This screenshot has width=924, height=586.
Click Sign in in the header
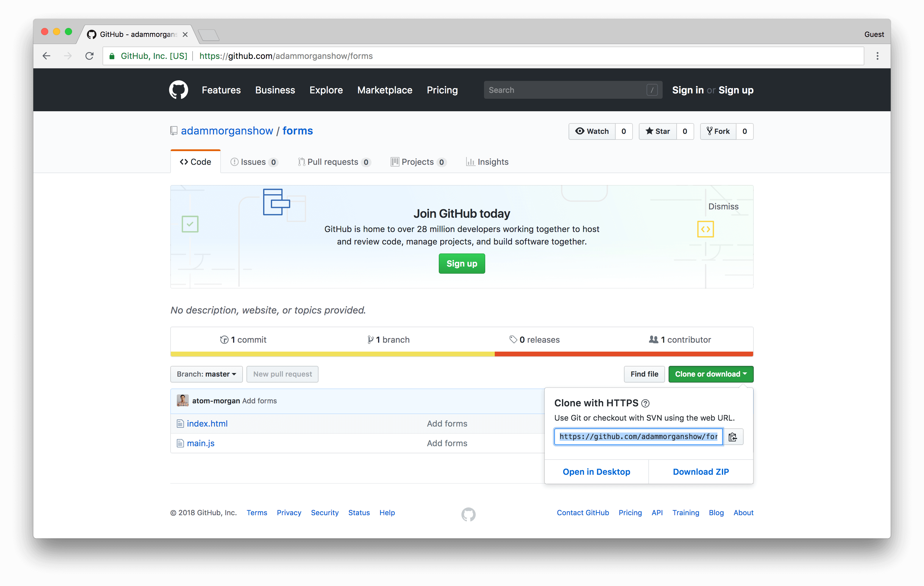coord(688,90)
